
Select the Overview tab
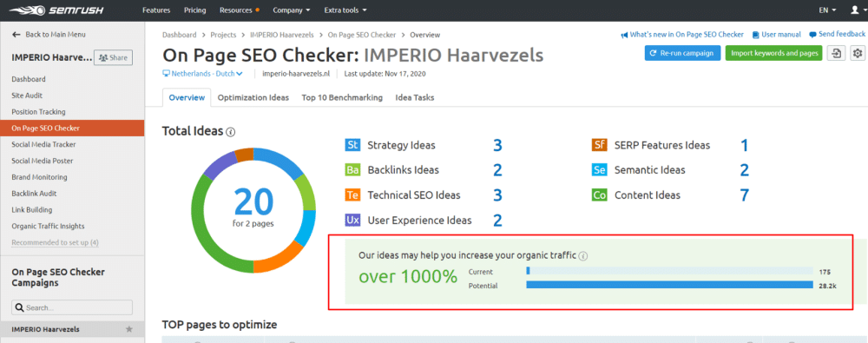[x=187, y=97]
